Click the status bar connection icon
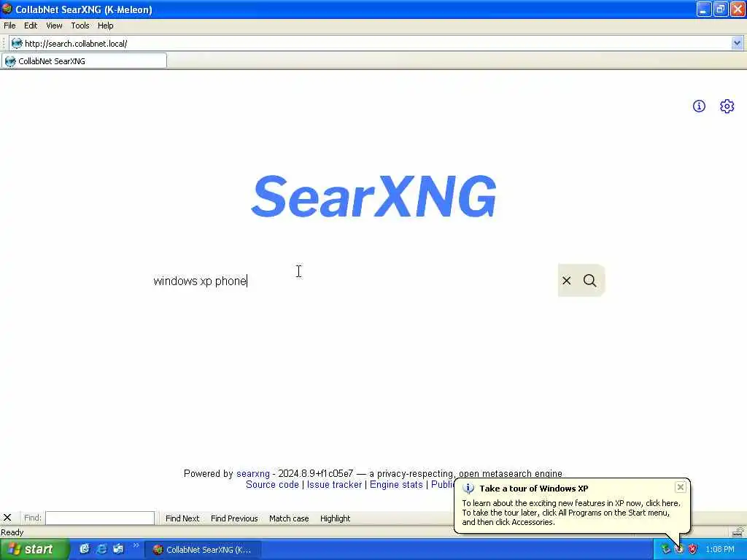The image size is (747, 560). (738, 532)
